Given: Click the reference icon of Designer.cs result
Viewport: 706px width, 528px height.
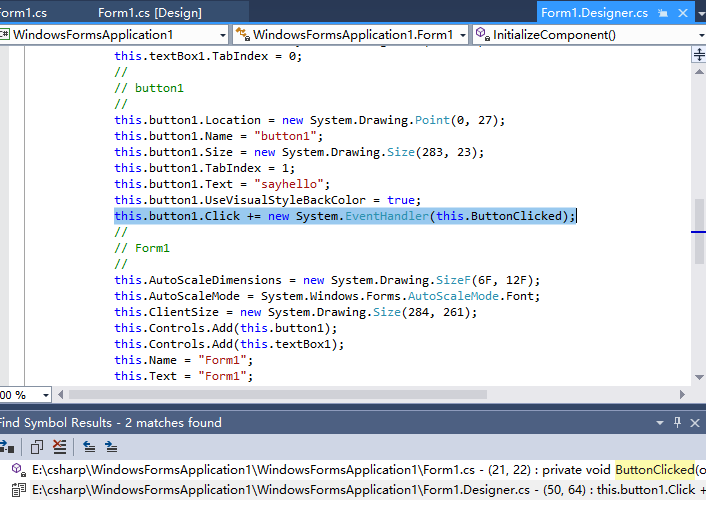Looking at the screenshot, I should (18, 490).
